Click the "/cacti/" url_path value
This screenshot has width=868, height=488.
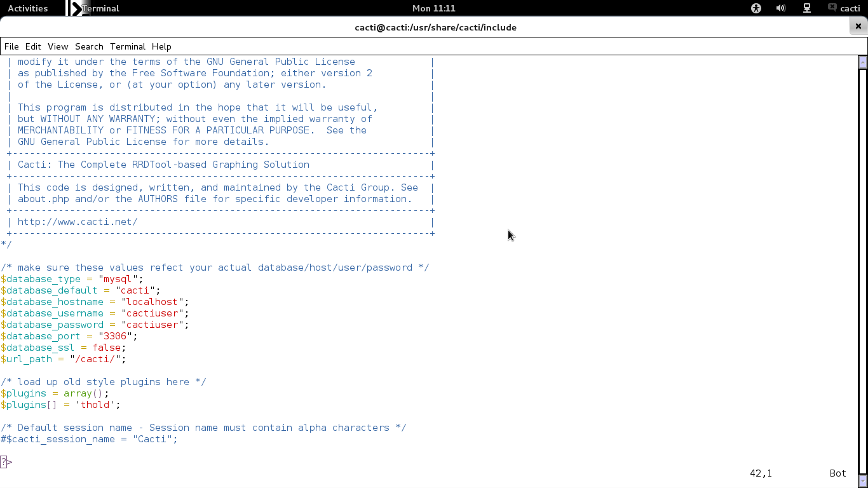point(95,359)
